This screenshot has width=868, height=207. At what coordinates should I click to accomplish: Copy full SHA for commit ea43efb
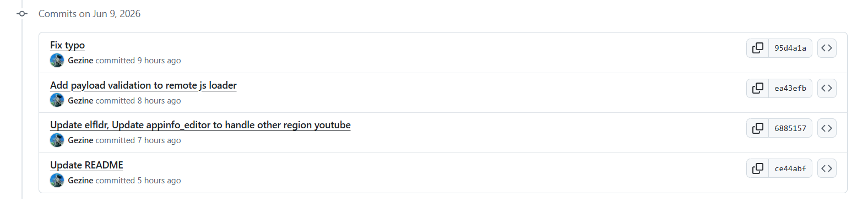tap(758, 88)
